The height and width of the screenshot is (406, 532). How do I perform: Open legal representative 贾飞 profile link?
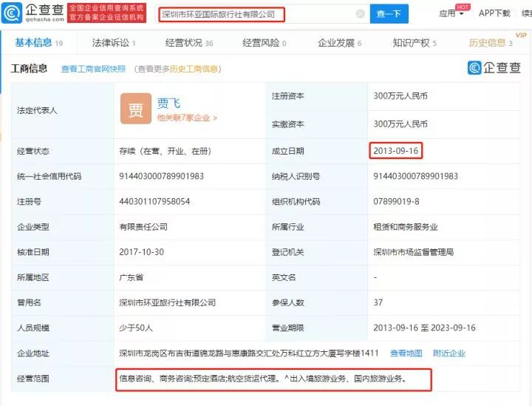[168, 103]
